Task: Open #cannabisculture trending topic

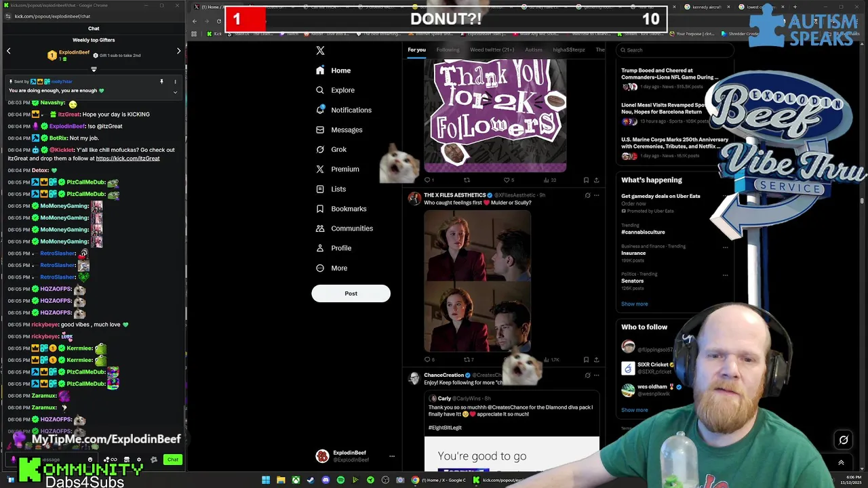Action: pyautogui.click(x=643, y=232)
